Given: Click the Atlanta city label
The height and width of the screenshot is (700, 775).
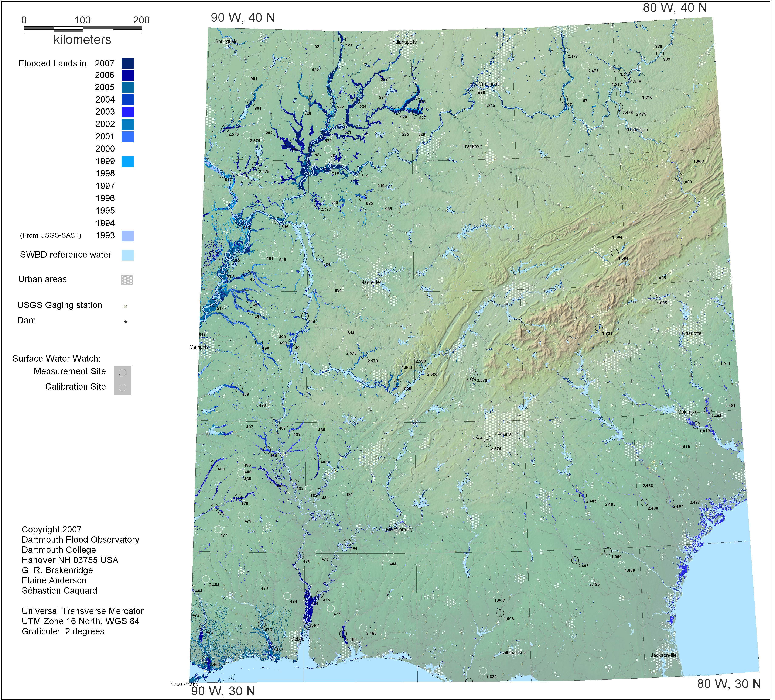Looking at the screenshot, I should pos(505,434).
